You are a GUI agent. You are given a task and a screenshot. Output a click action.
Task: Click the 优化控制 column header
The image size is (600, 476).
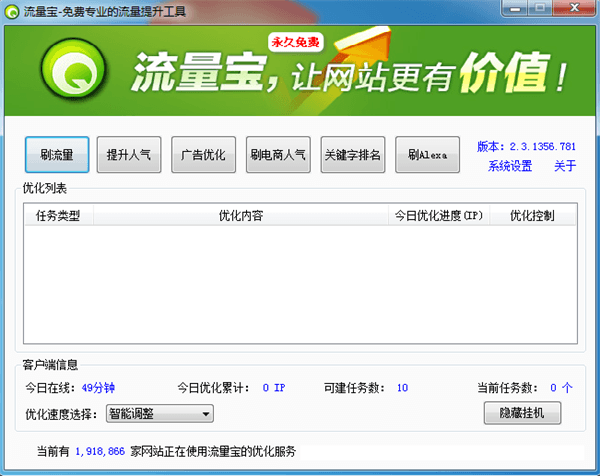click(x=531, y=215)
